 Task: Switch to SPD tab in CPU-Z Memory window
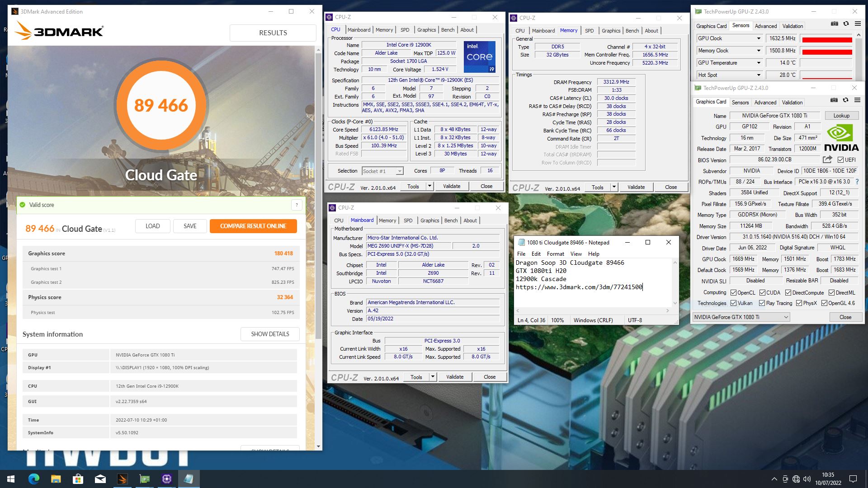tap(589, 31)
